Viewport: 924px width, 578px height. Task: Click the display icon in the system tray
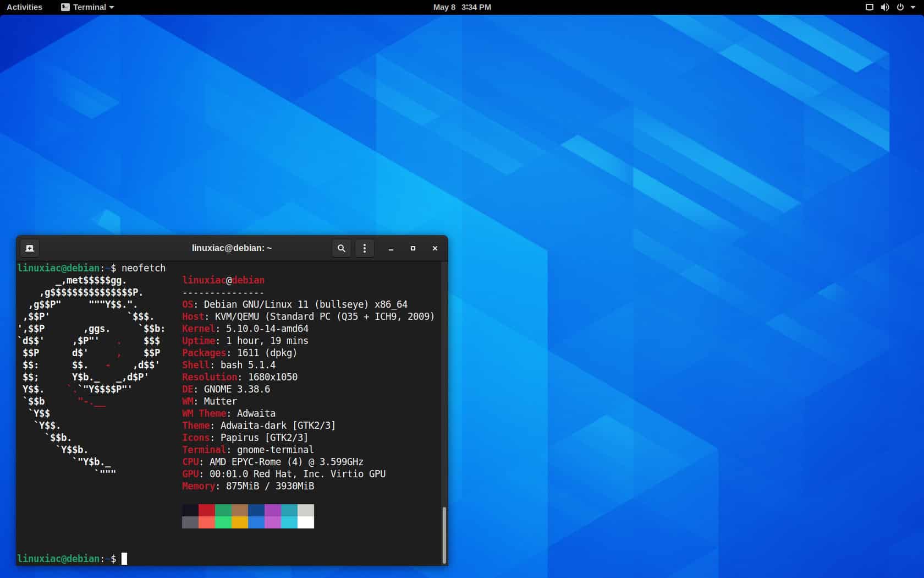click(868, 7)
